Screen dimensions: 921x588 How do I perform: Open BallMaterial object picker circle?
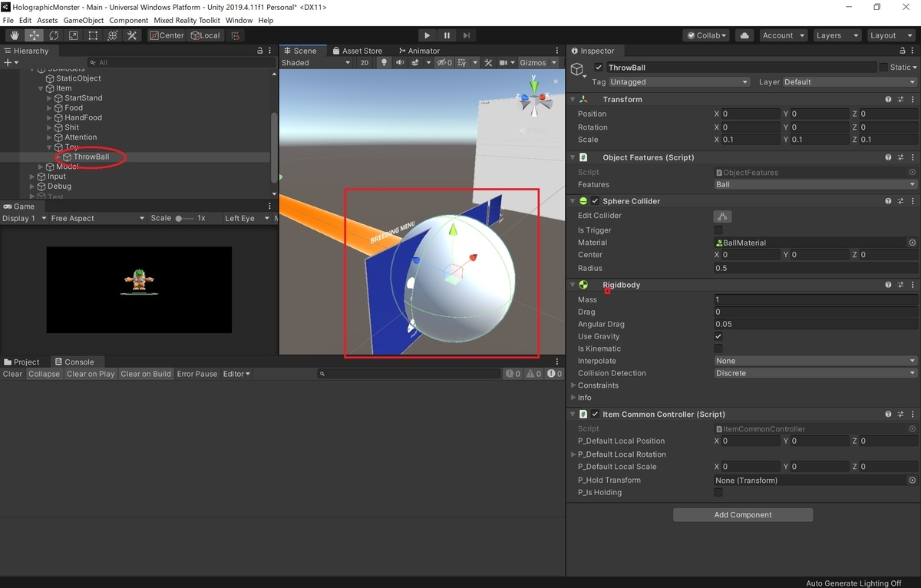pyautogui.click(x=912, y=243)
